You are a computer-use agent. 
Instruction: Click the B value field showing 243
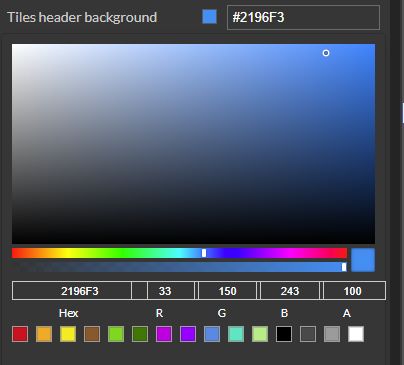290,291
